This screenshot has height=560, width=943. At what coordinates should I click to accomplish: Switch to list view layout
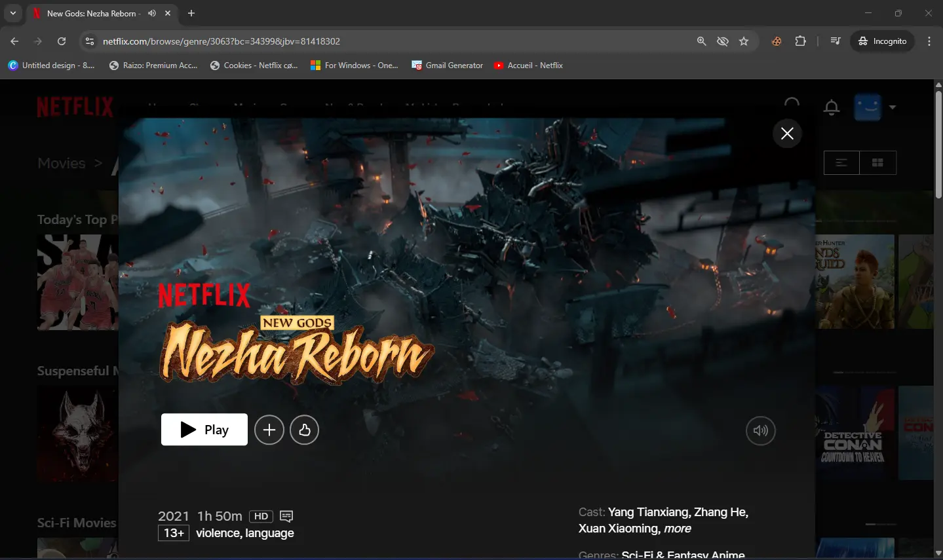[x=841, y=162]
